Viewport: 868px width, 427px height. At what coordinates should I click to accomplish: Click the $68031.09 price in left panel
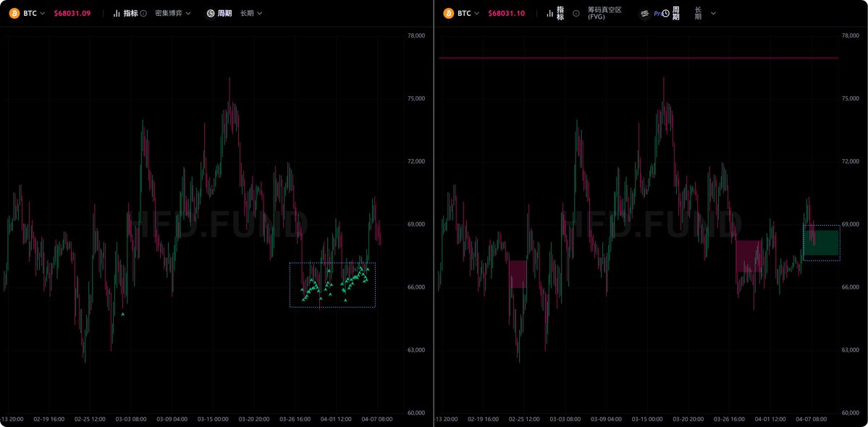pyautogui.click(x=72, y=13)
